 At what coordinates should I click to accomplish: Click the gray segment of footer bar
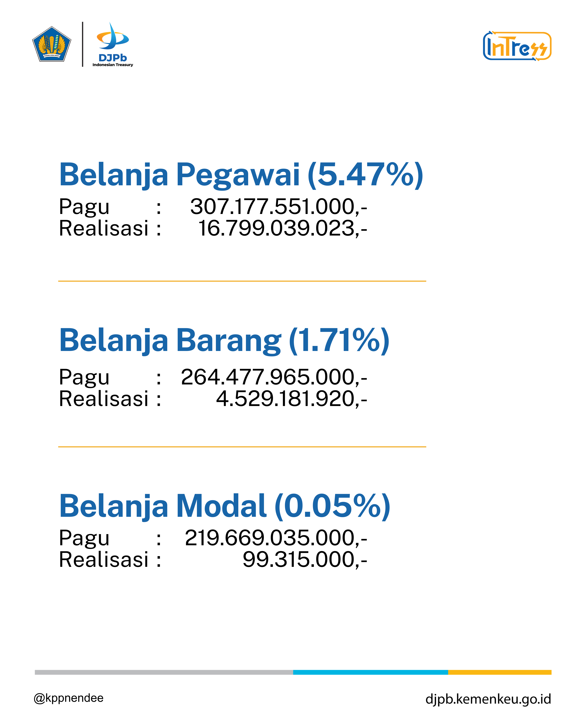pos(164,672)
